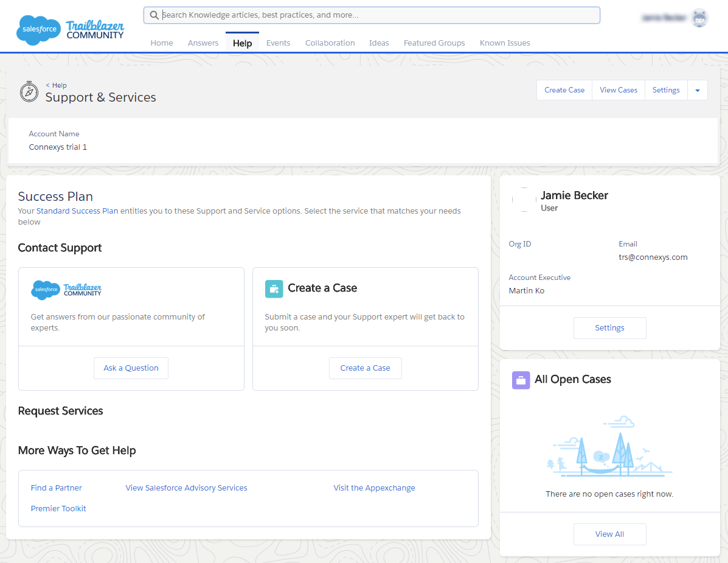
Task: Click the Trailblazer Community header text logo
Action: click(95, 30)
